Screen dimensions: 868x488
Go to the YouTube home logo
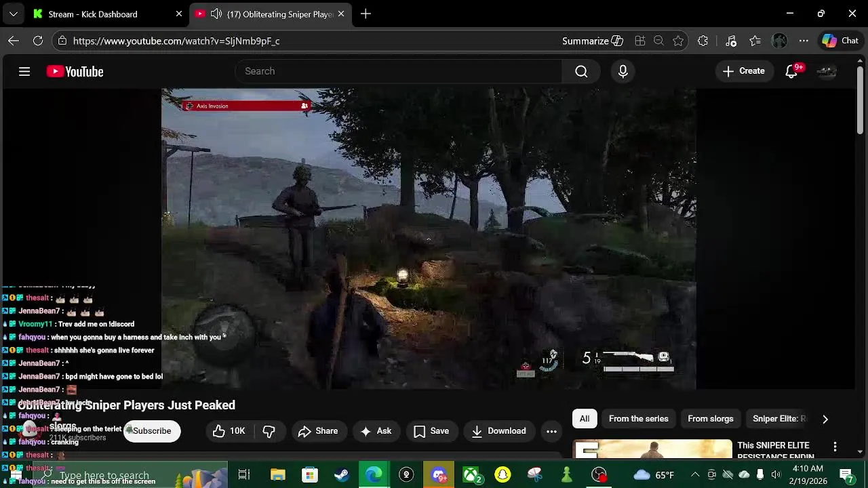[x=75, y=71]
